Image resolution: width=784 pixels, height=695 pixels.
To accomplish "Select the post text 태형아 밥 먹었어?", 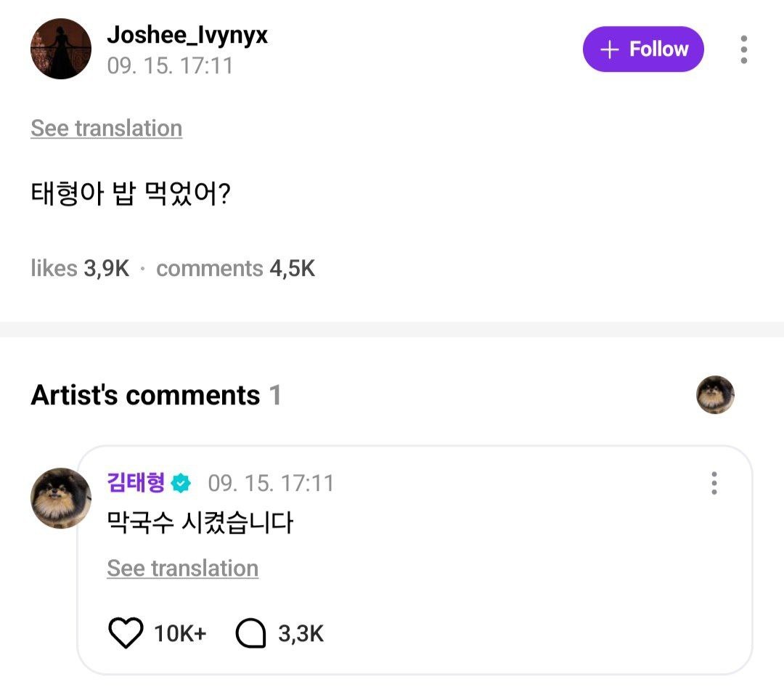I will 131,195.
